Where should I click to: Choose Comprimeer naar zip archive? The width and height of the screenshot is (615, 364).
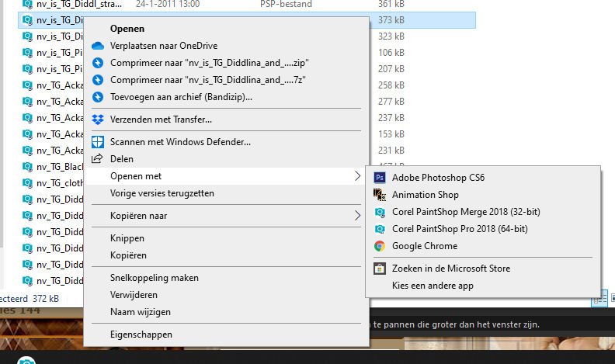click(210, 63)
